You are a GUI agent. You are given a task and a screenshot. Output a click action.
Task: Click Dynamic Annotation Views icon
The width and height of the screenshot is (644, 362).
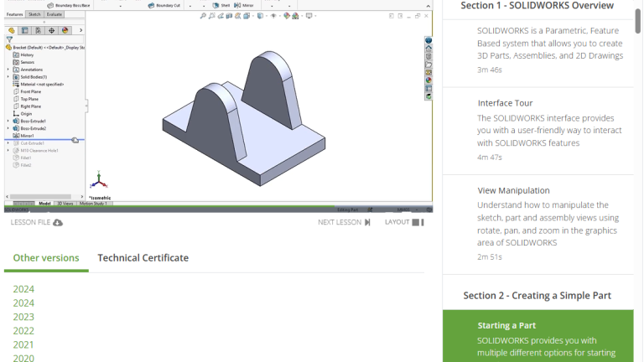point(238,16)
